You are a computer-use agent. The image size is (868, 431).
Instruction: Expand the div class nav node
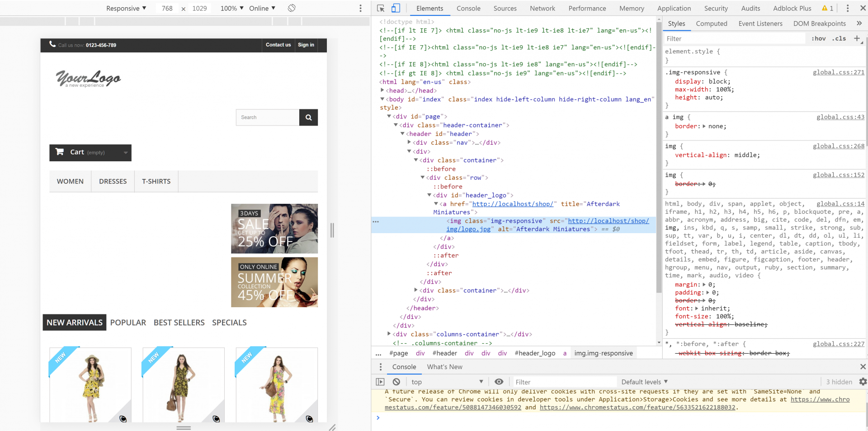click(x=409, y=142)
